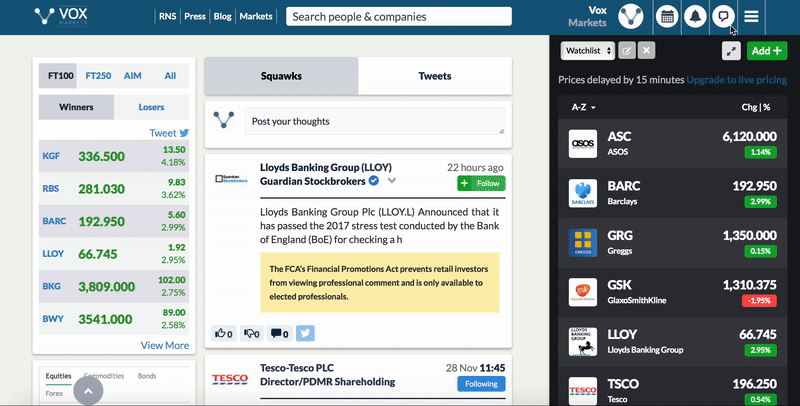Image resolution: width=800 pixels, height=406 pixels.
Task: Expand chevron next to Guardian Stockbrokers
Action: click(392, 181)
